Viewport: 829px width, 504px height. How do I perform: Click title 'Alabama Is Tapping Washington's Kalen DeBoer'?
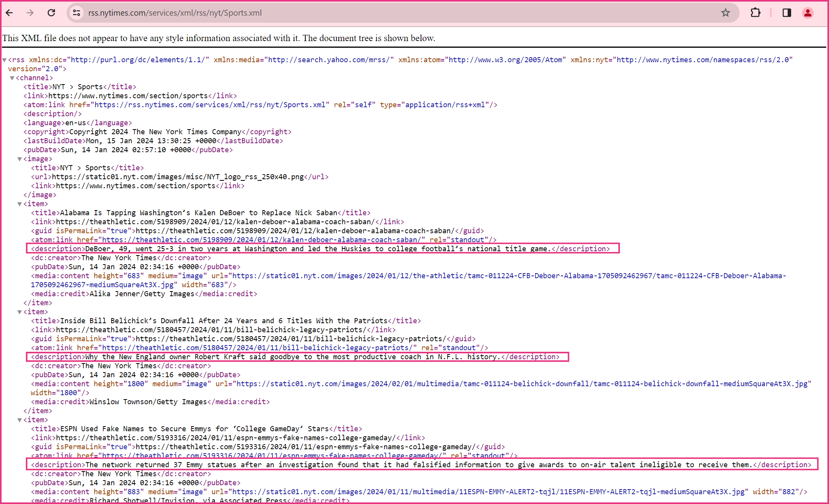click(201, 213)
